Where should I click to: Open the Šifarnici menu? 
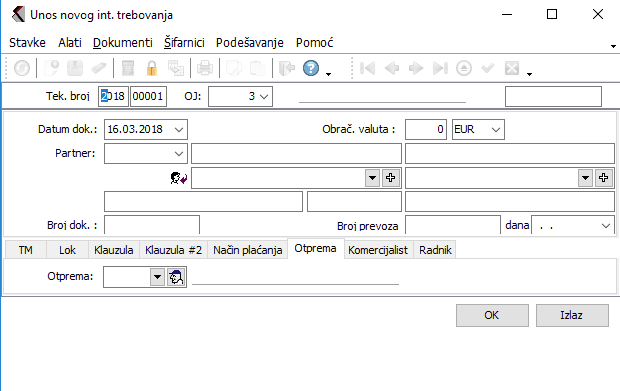click(184, 43)
